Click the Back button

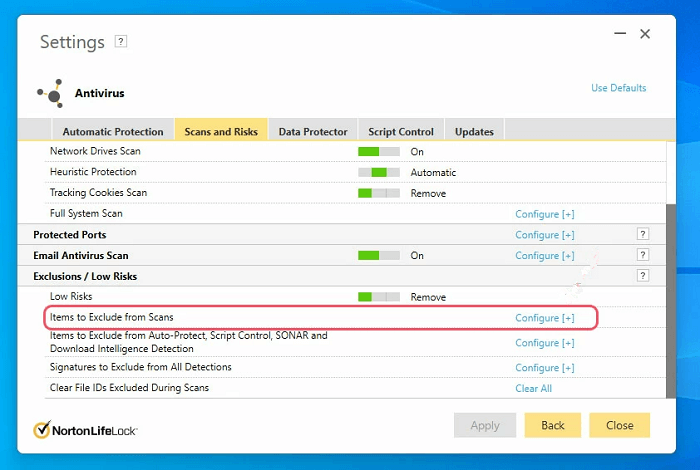553,425
